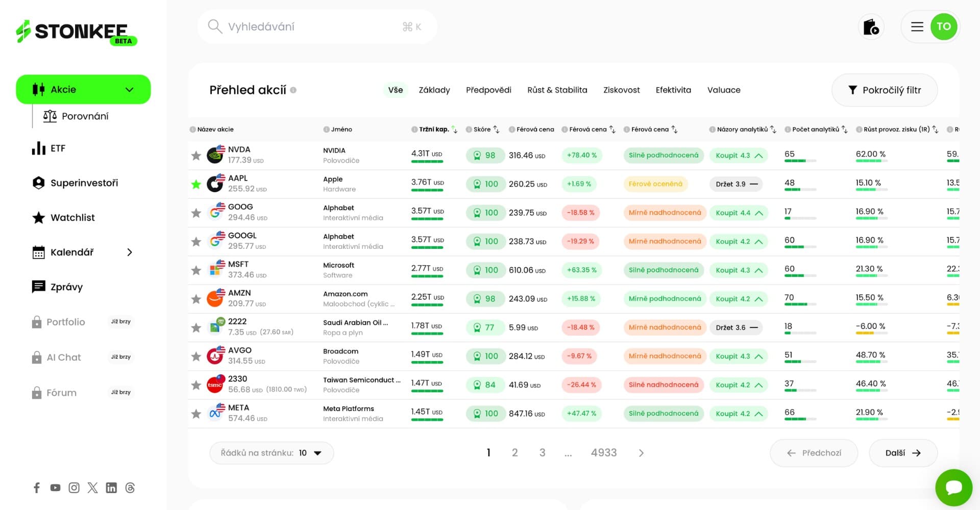Open Stonkee LinkedIn page
The height and width of the screenshot is (510, 980).
pos(111,488)
